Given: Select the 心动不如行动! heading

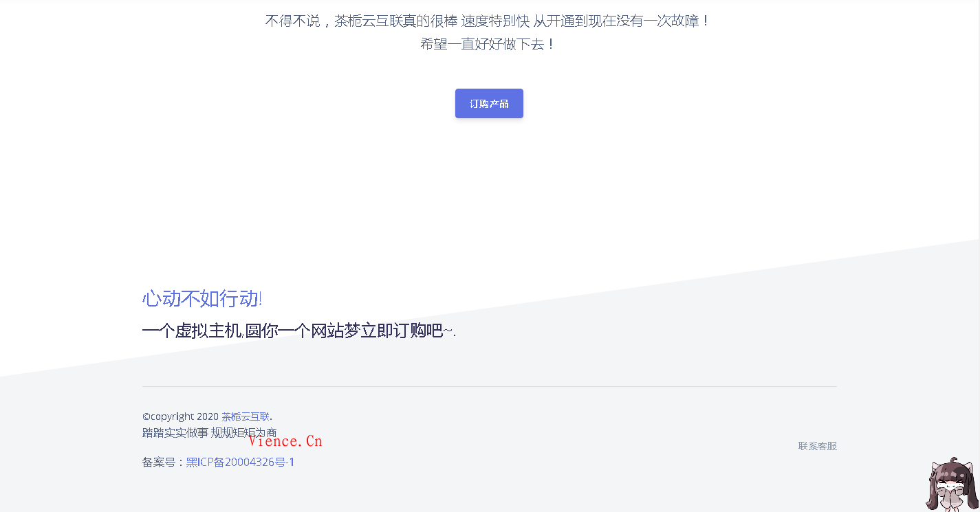Looking at the screenshot, I should click(202, 299).
